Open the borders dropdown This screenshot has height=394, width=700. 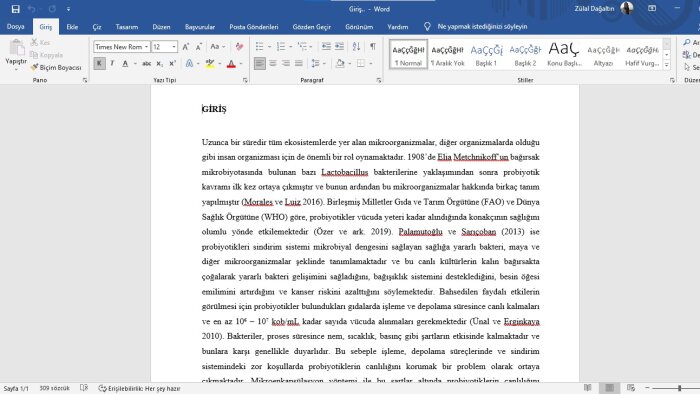coord(371,63)
